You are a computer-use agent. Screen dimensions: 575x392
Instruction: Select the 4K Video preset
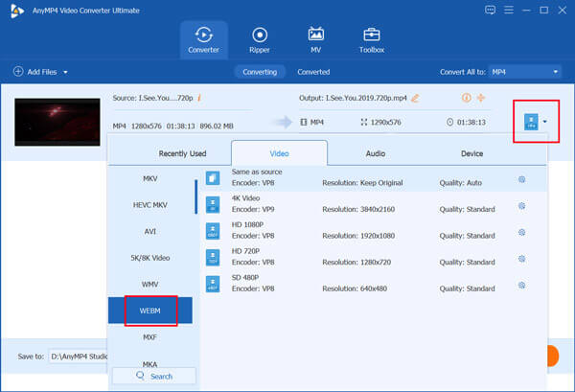click(x=374, y=204)
